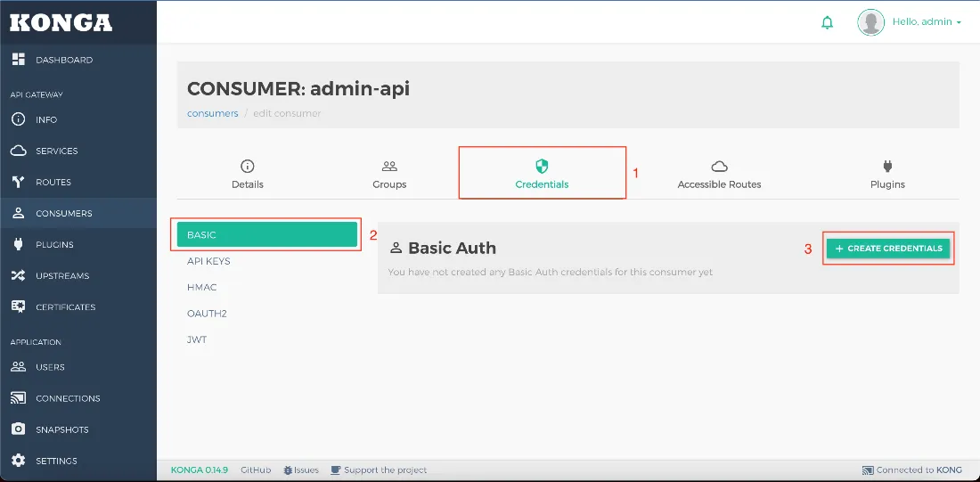Click the Plugins plug icon in sidebar

18,244
